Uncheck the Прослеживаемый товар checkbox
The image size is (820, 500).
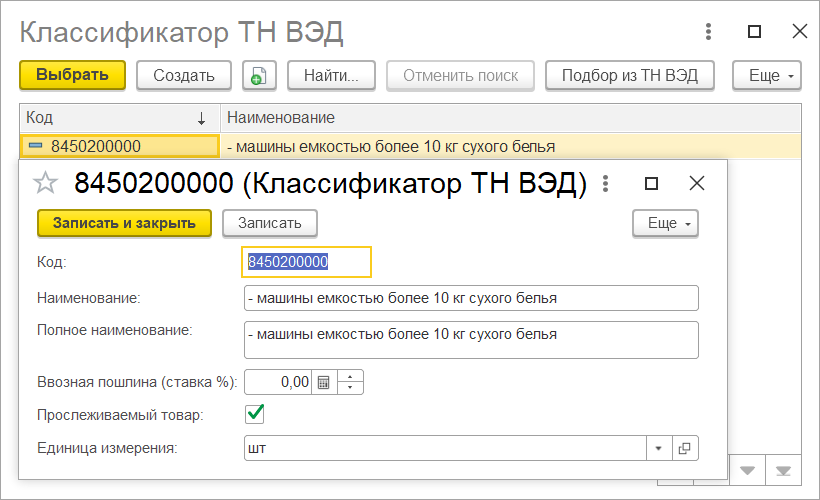255,414
